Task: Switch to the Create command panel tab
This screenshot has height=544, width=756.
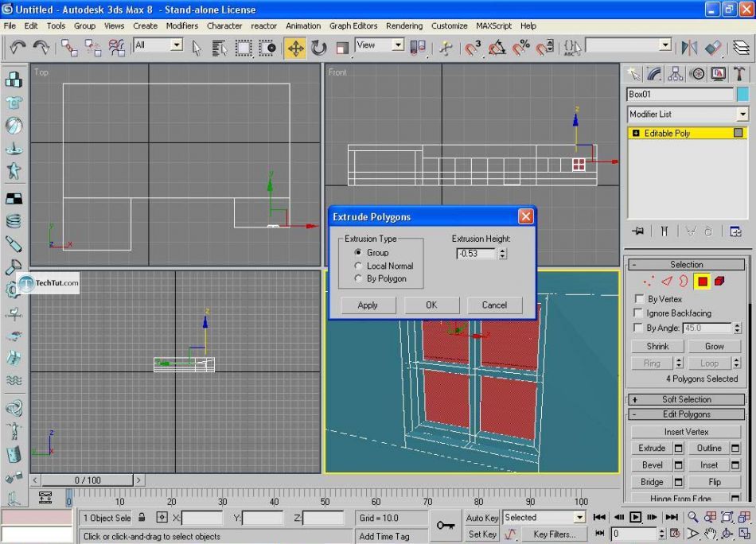Action: [633, 74]
